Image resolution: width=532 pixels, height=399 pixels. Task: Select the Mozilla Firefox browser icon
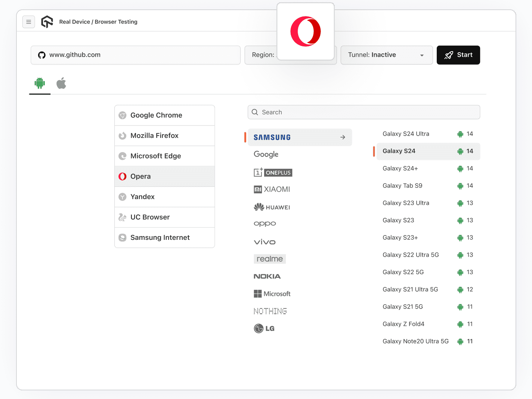[123, 136]
